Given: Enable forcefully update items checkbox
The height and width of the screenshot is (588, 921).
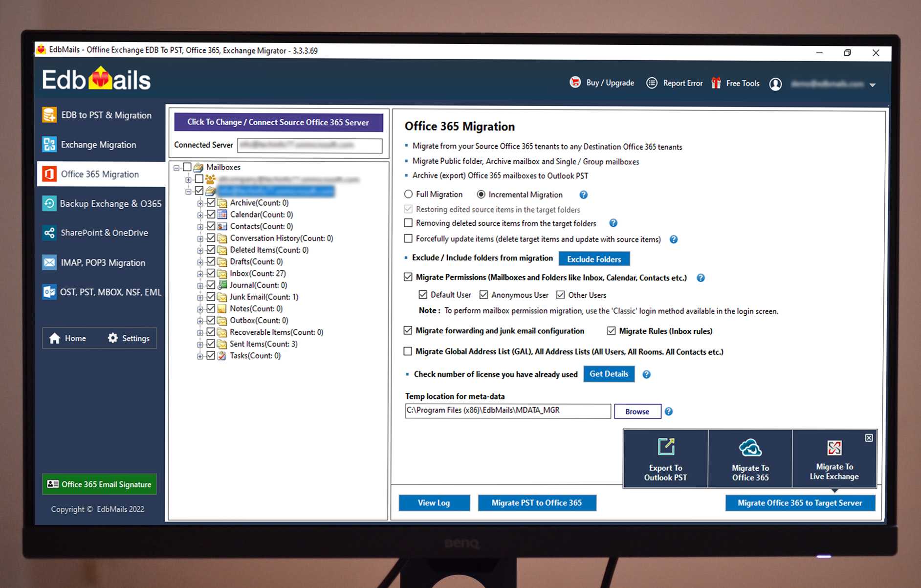Looking at the screenshot, I should [x=408, y=239].
